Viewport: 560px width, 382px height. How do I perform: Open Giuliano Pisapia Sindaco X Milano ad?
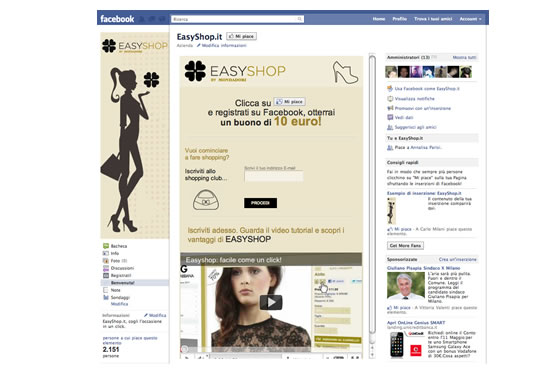[424, 268]
